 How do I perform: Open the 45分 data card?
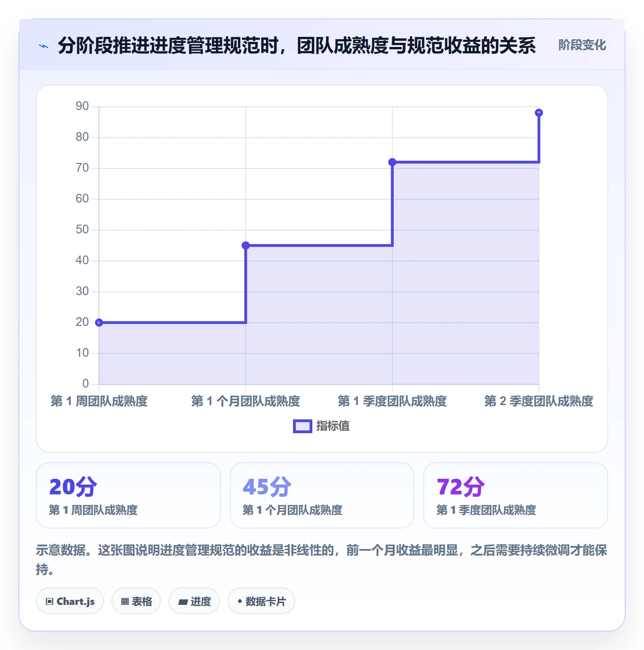tap(322, 495)
